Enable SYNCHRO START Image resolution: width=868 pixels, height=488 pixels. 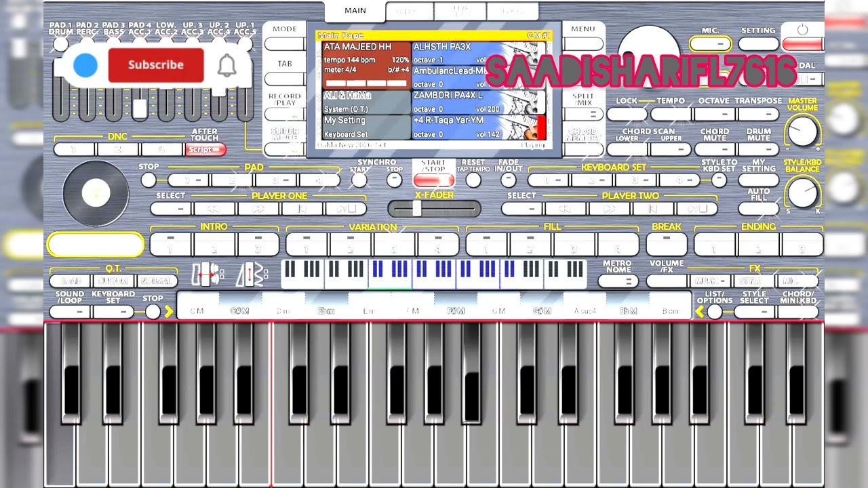coord(359,180)
